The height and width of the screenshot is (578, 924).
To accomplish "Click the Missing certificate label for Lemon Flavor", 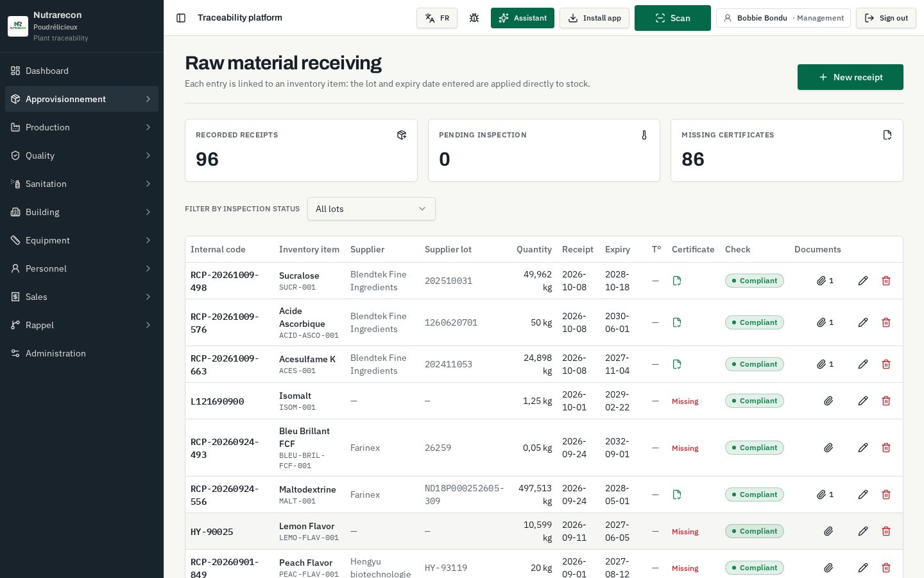I will point(685,532).
